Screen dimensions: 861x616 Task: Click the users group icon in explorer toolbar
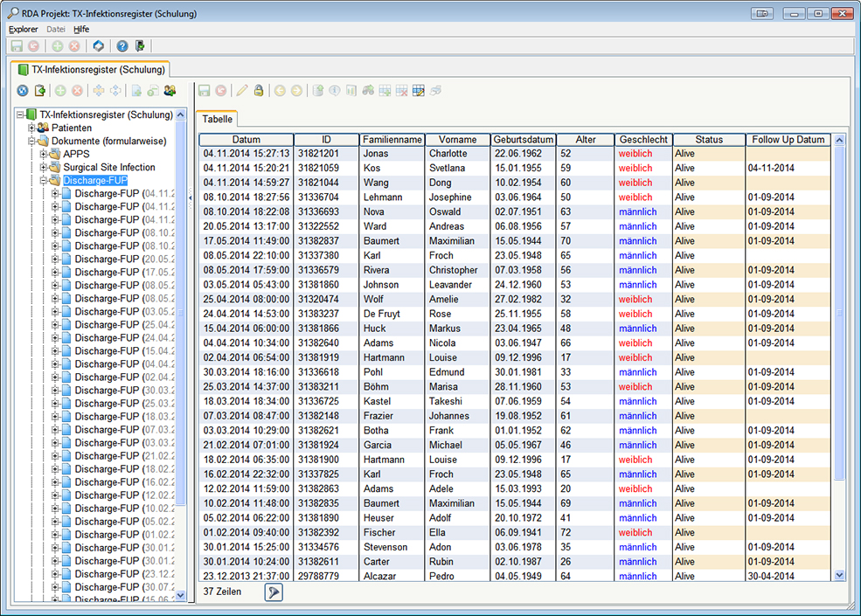(170, 90)
